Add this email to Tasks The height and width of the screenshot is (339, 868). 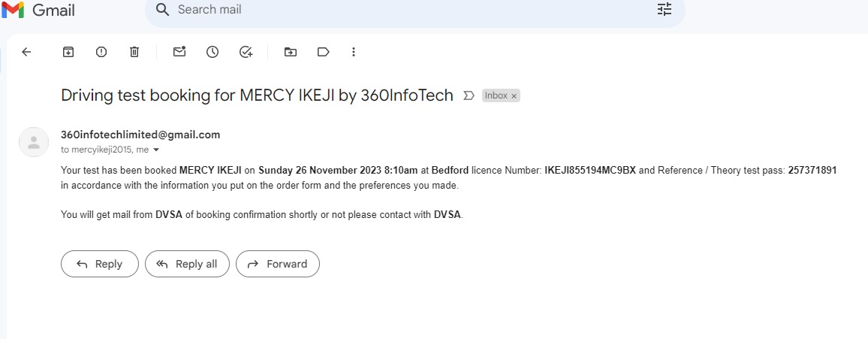click(x=246, y=52)
